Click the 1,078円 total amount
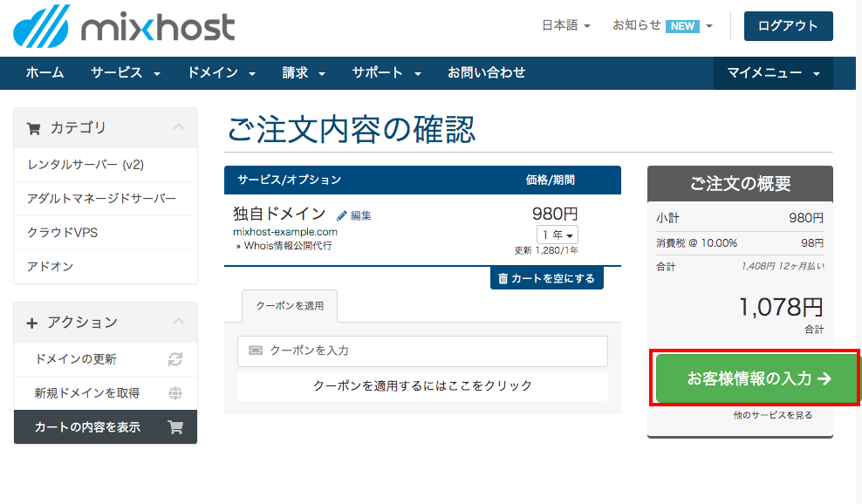862x504 pixels. click(781, 307)
